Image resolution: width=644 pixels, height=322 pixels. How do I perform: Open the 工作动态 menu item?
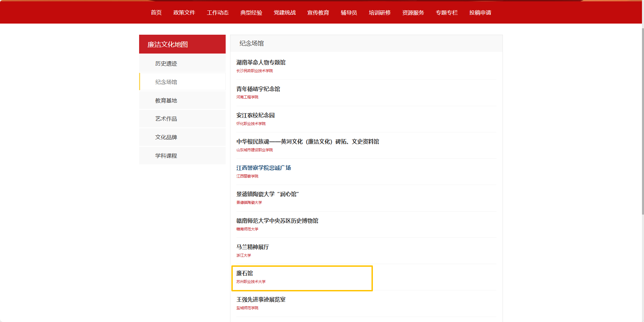click(218, 12)
